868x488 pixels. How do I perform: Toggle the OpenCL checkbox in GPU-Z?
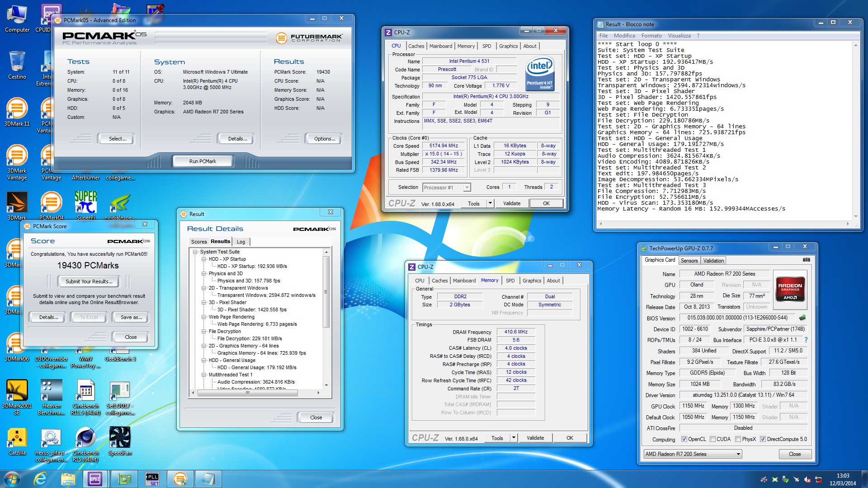[x=684, y=439]
